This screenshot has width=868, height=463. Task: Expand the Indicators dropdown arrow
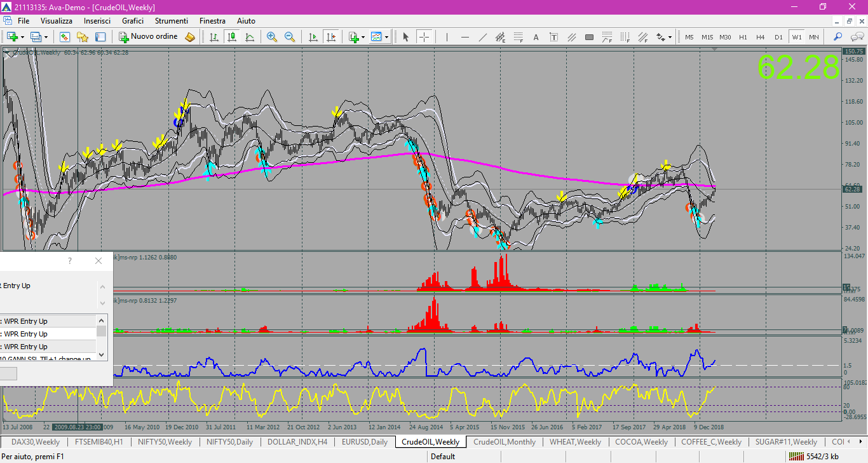[363, 37]
